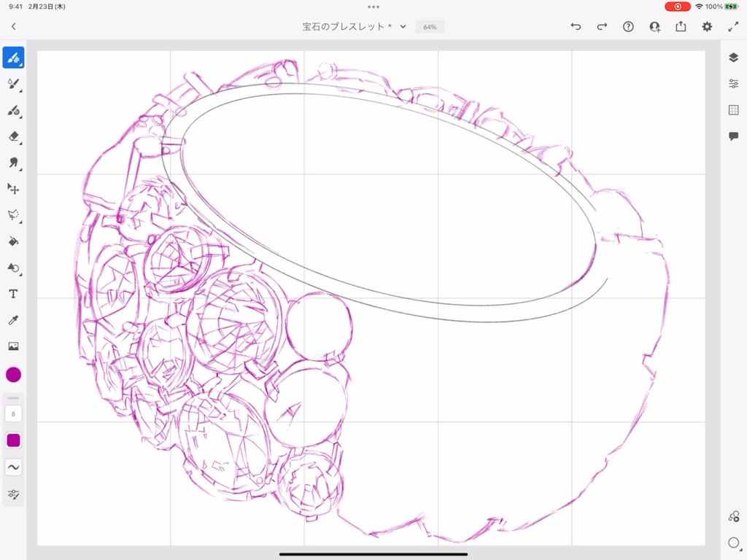This screenshot has width=747, height=560.
Task: Tap the three-dot multitasking menu
Action: 373,7
